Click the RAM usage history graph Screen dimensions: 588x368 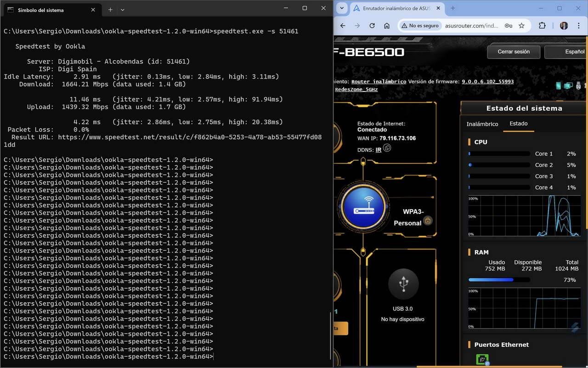pyautogui.click(x=524, y=308)
